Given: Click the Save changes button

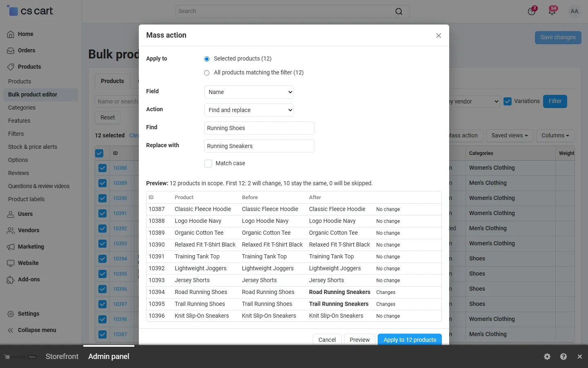Looking at the screenshot, I should [558, 38].
